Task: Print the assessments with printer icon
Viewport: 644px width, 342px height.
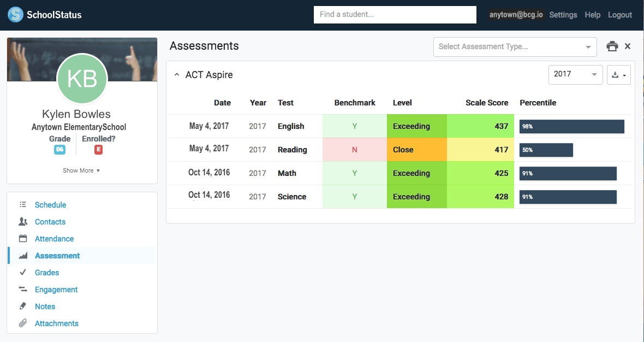Action: (612, 46)
